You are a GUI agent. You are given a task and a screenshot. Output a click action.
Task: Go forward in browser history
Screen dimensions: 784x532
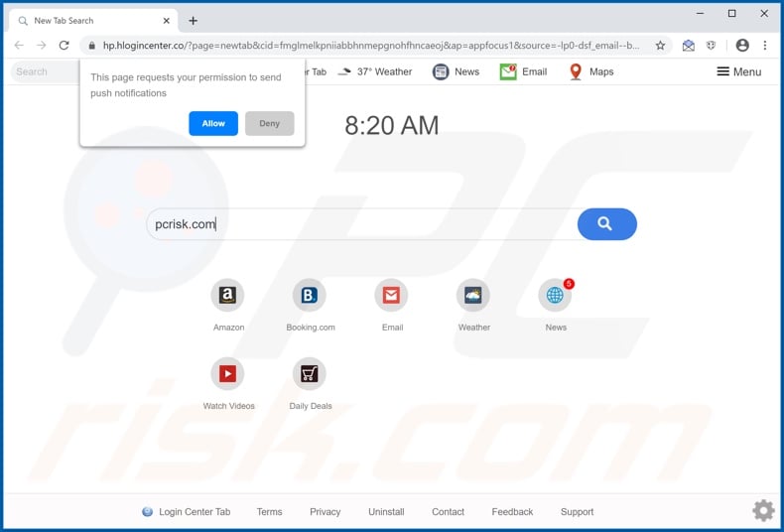click(x=42, y=46)
